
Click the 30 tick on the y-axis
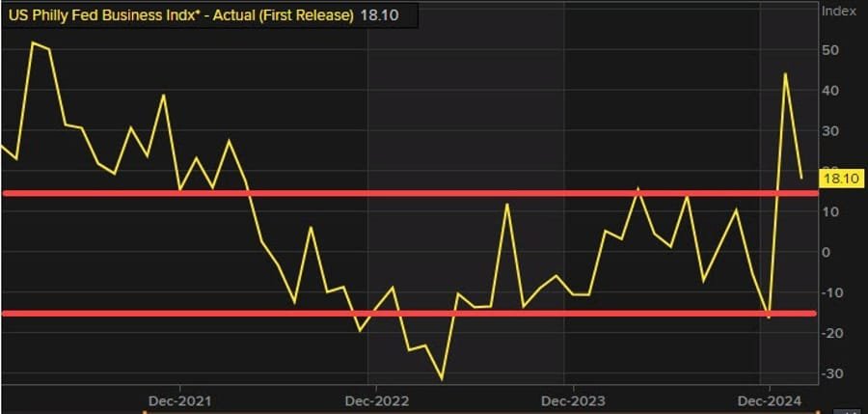click(x=828, y=130)
